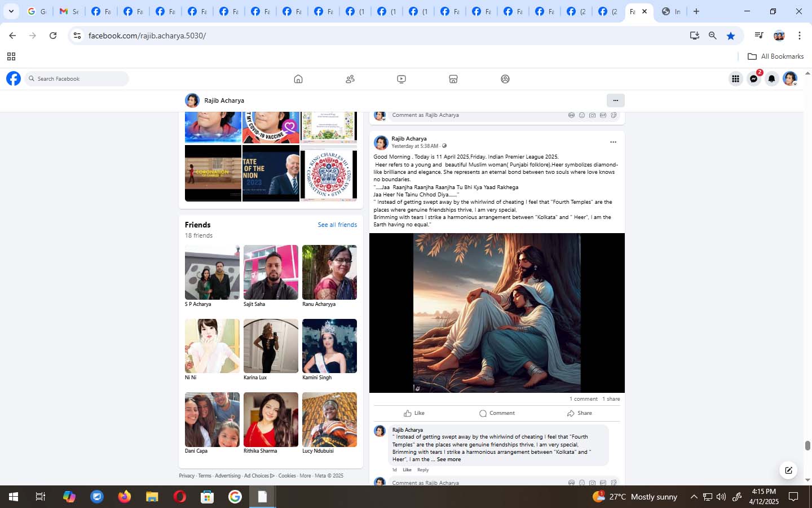Viewport: 812px width, 508px height.
Task: Open the Marketplace icon in Facebook navigation
Action: coord(453,79)
